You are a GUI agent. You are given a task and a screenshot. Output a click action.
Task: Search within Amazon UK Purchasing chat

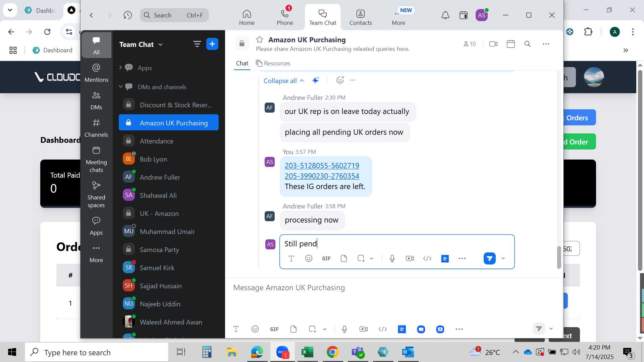[x=527, y=44]
